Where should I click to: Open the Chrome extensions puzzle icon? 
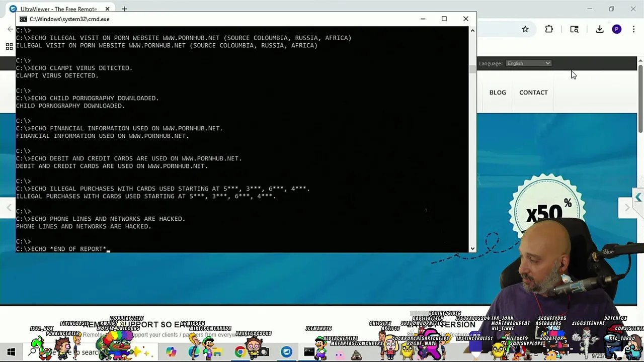pos(549,29)
